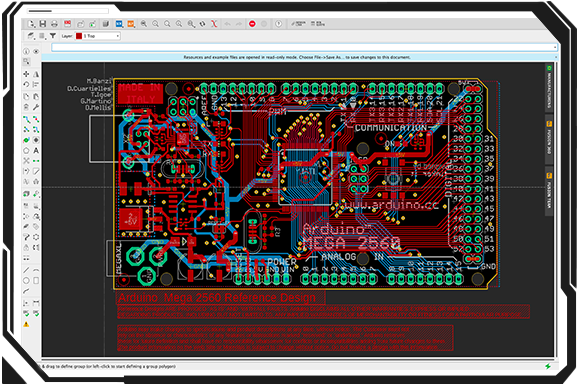Screen dimensions: 577x385
Task: Select the Rectangle drawing tool
Action: (36, 280)
